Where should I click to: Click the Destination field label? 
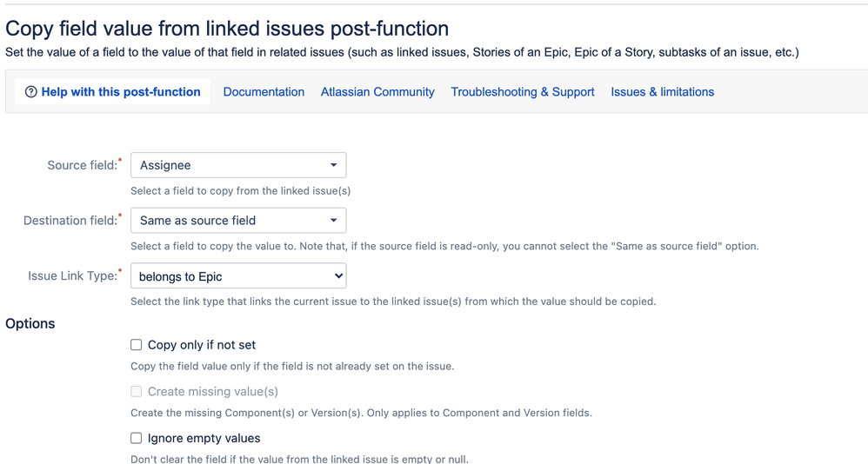(x=70, y=221)
